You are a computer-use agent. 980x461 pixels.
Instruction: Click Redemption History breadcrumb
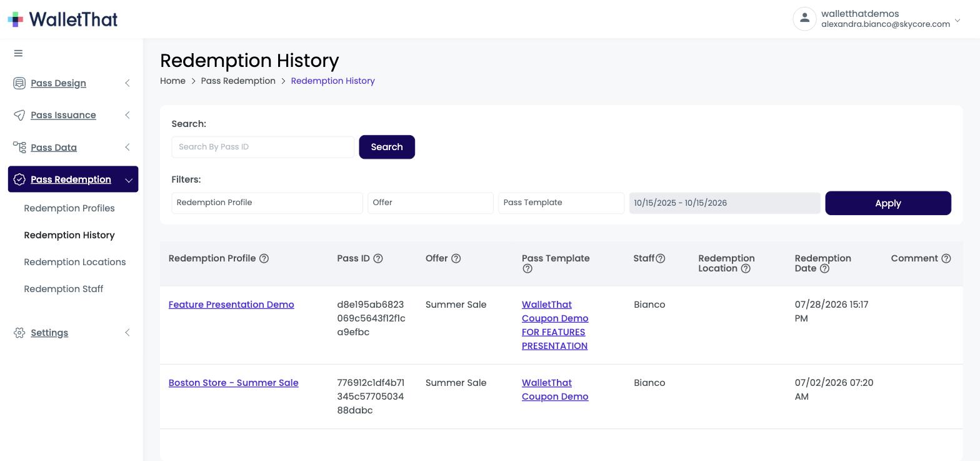[333, 81]
